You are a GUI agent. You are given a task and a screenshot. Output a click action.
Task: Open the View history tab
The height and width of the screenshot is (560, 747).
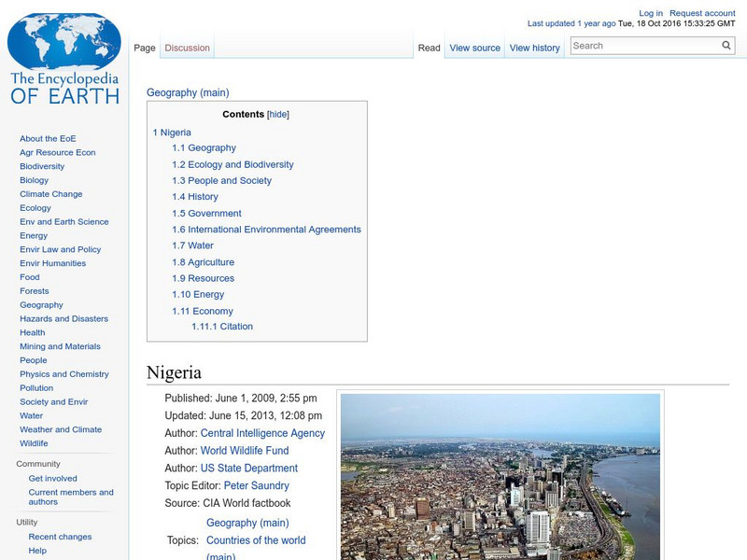click(x=534, y=47)
